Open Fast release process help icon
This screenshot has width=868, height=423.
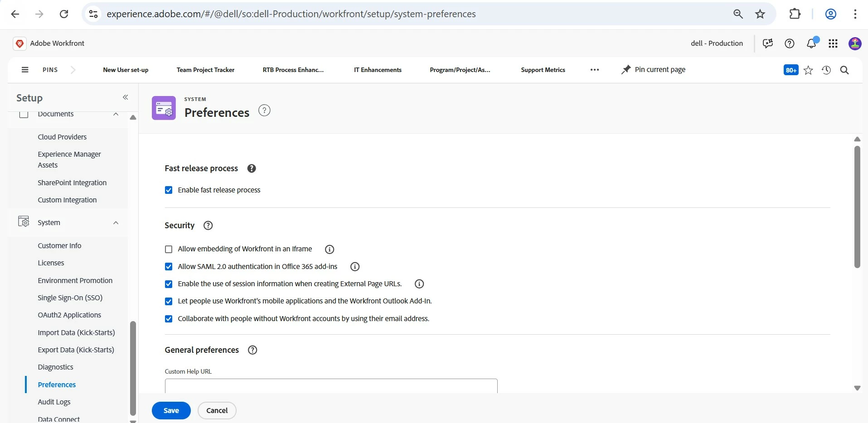pyautogui.click(x=252, y=168)
